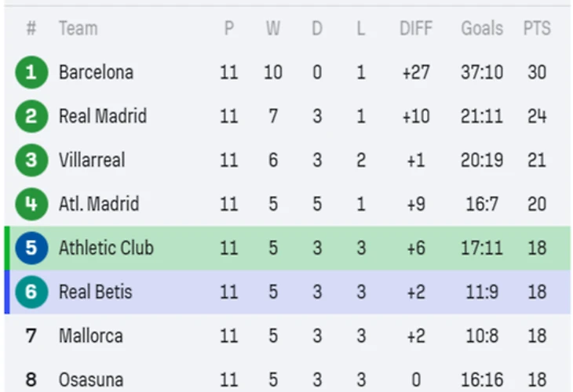Click the W wins column header
The height and width of the screenshot is (392, 573).
pyautogui.click(x=272, y=28)
